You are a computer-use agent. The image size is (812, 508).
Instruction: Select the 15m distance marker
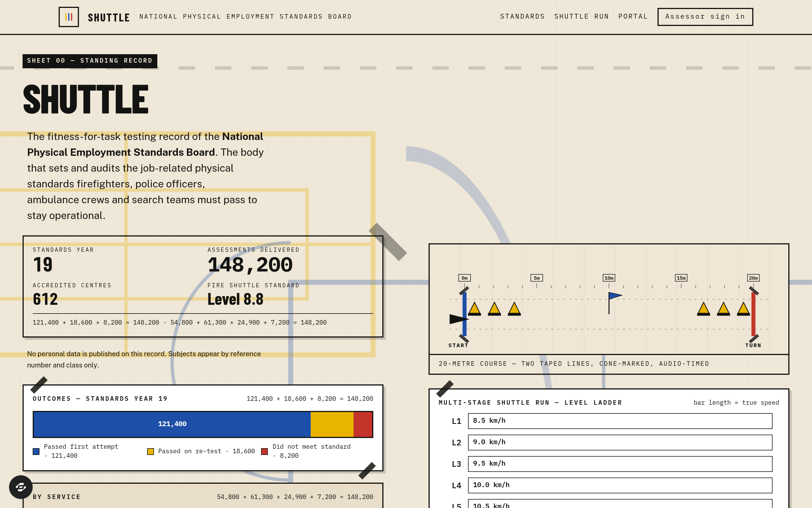click(681, 278)
